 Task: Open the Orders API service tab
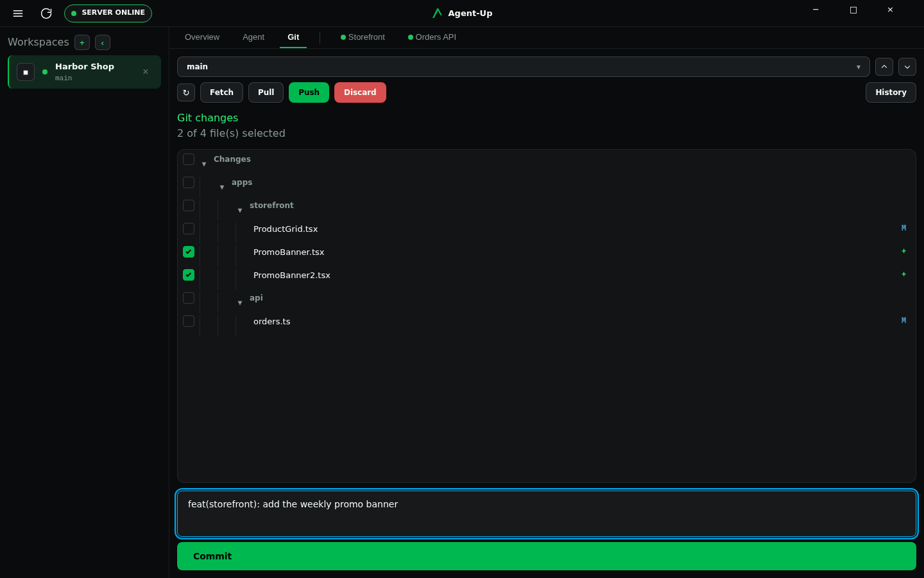pyautogui.click(x=432, y=37)
